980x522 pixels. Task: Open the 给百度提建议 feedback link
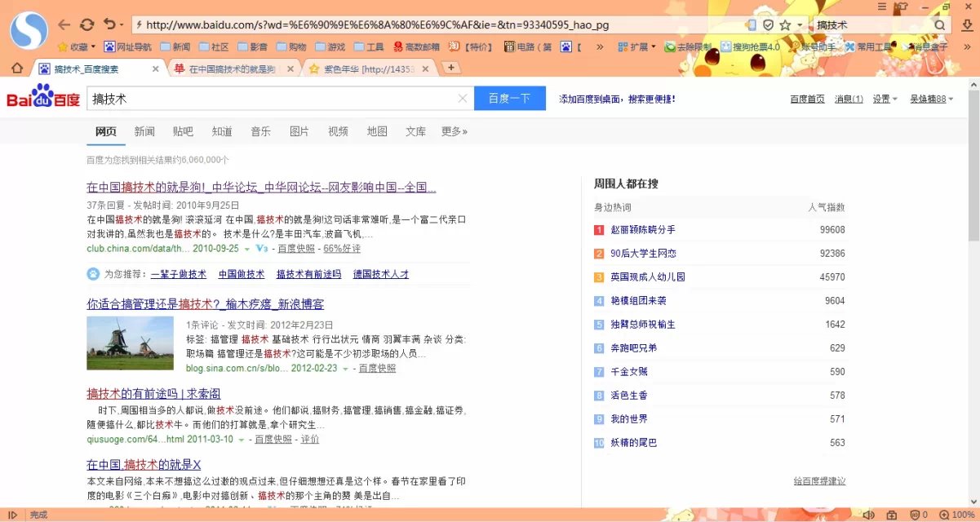[819, 481]
